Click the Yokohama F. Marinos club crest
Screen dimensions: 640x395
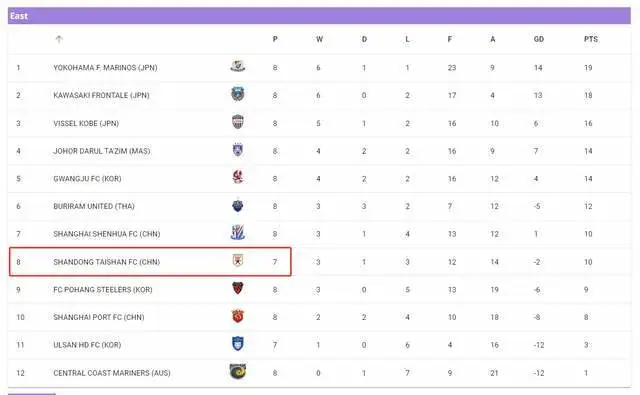click(x=238, y=66)
